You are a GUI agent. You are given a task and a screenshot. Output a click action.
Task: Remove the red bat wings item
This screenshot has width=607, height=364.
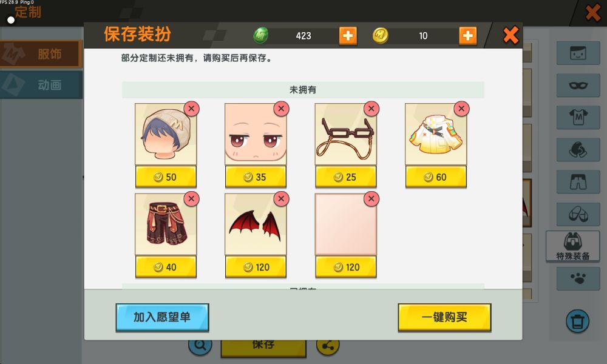pos(282,199)
